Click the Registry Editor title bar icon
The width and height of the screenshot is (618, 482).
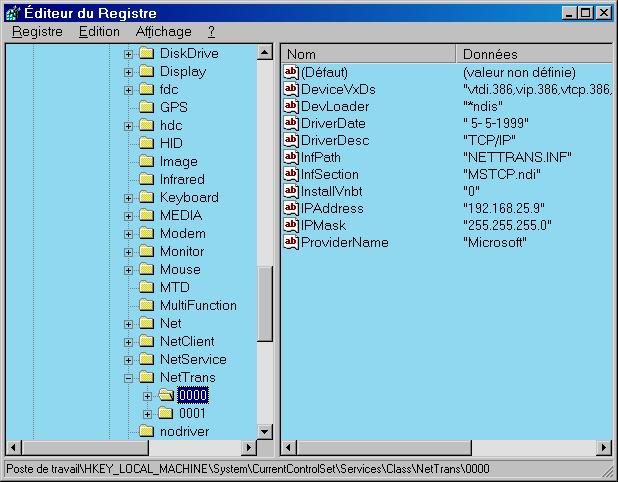[x=13, y=13]
